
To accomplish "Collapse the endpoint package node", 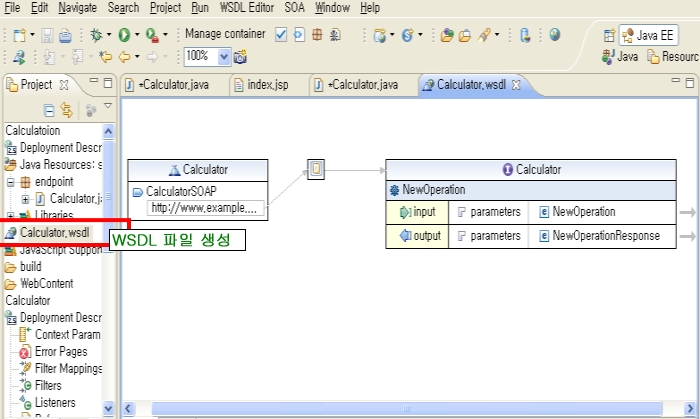I will 11,182.
